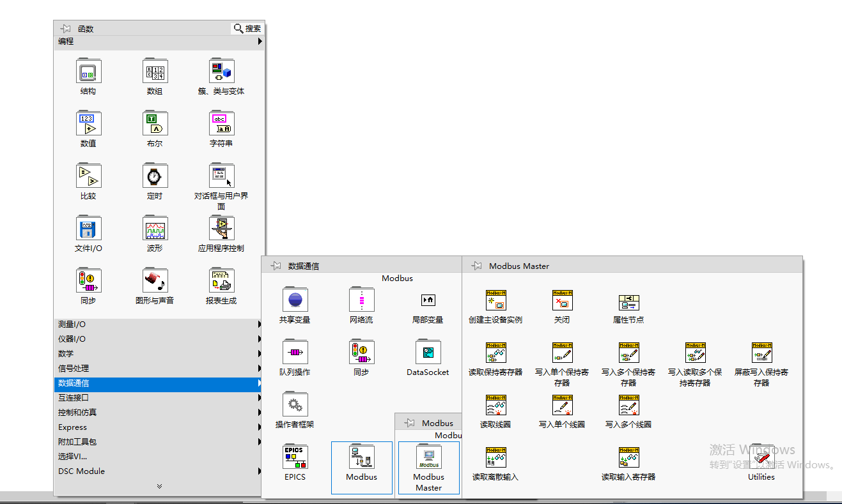
Task: Select the 读取保持寄存器 VI icon
Action: [x=495, y=353]
